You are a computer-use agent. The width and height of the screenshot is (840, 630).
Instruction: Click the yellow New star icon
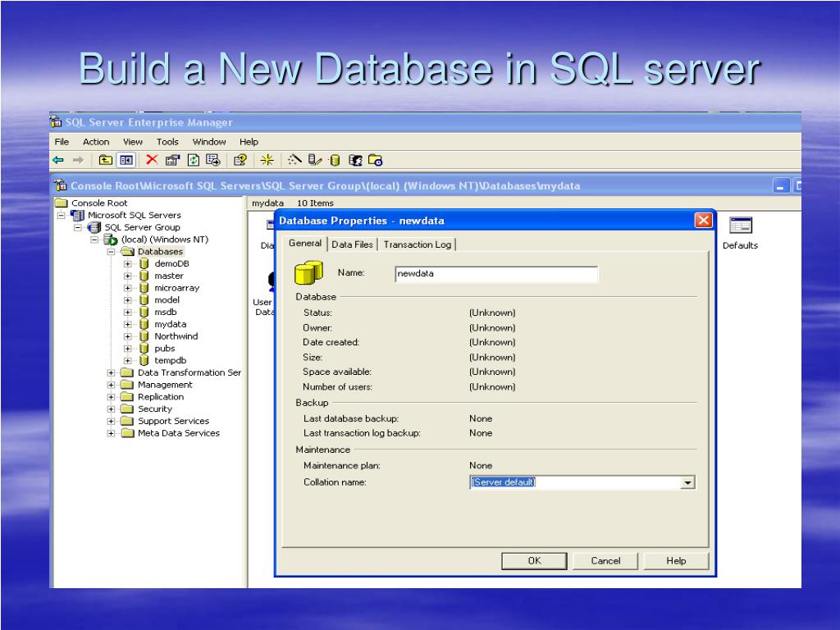coord(267,160)
